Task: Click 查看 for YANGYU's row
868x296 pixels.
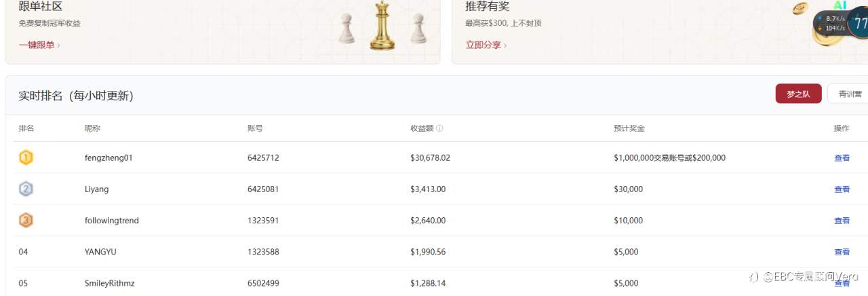Action: click(842, 252)
